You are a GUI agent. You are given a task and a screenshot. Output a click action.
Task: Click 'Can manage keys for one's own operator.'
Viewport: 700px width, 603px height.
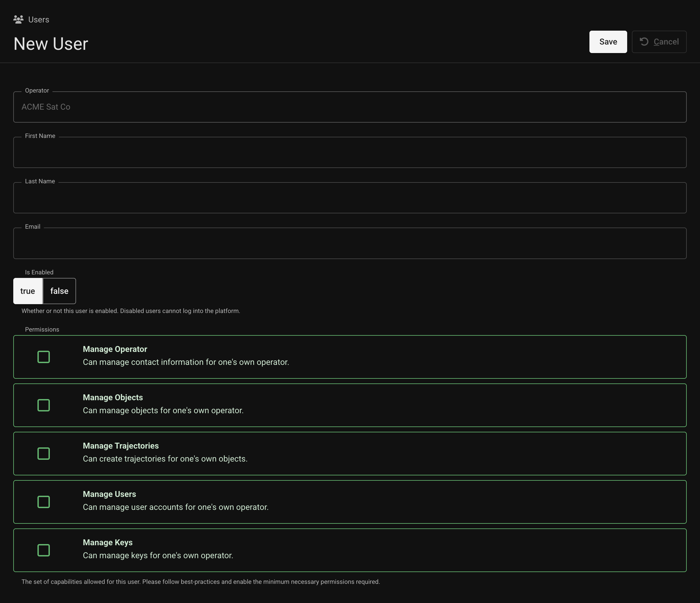158,555
